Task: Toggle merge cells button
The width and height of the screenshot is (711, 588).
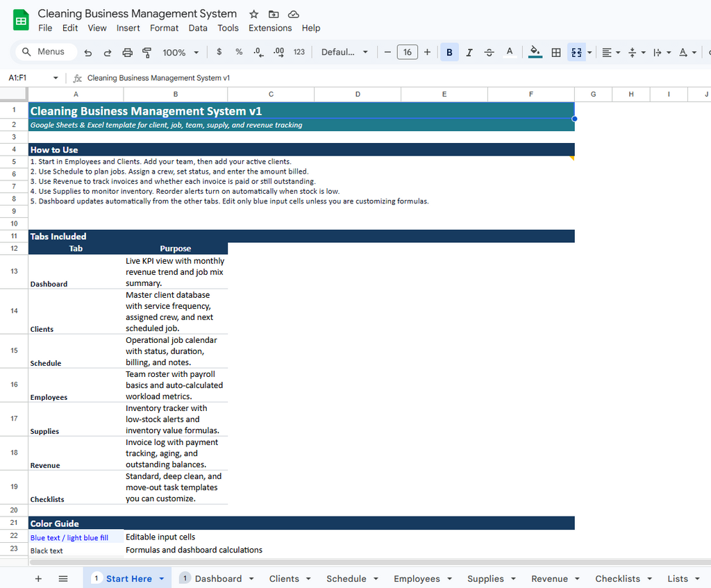Action: pos(576,52)
